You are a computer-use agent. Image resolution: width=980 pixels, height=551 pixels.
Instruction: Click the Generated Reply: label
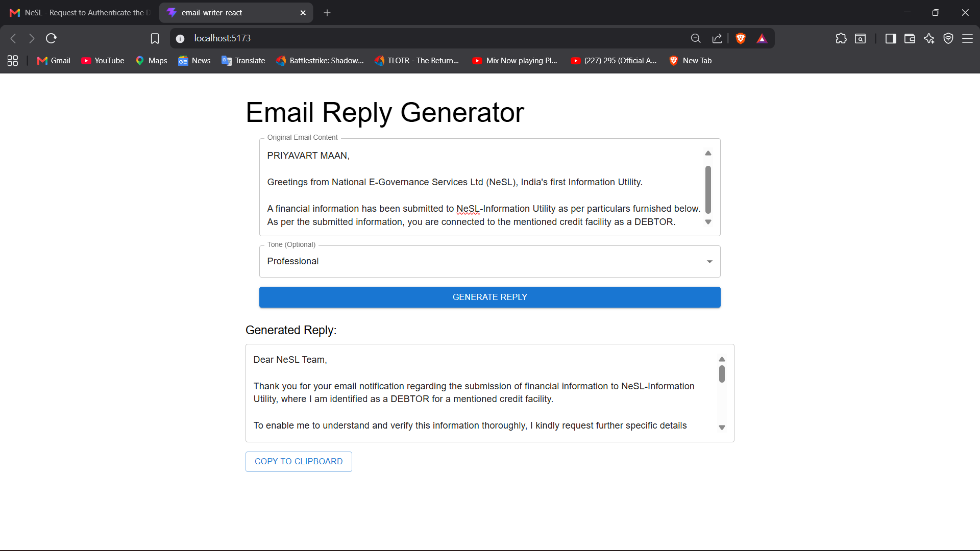291,330
